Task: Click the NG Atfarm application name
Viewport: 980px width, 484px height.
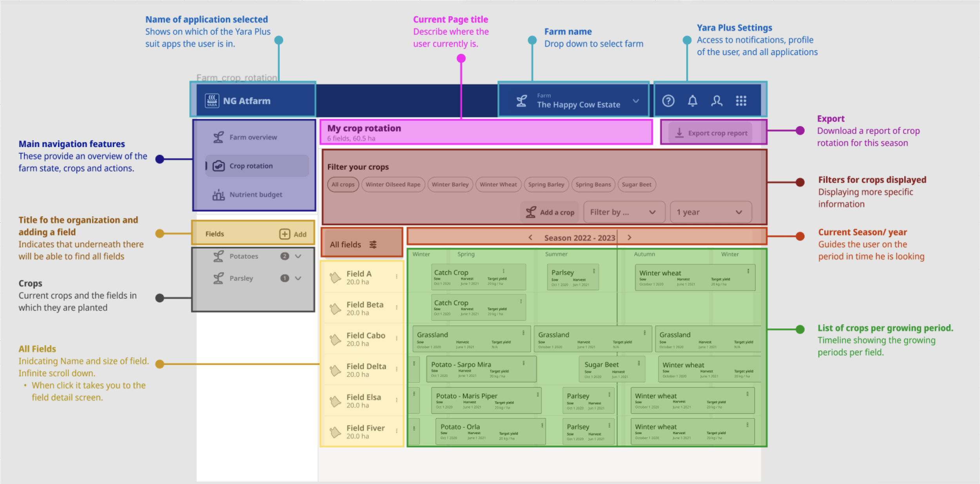Action: tap(247, 101)
